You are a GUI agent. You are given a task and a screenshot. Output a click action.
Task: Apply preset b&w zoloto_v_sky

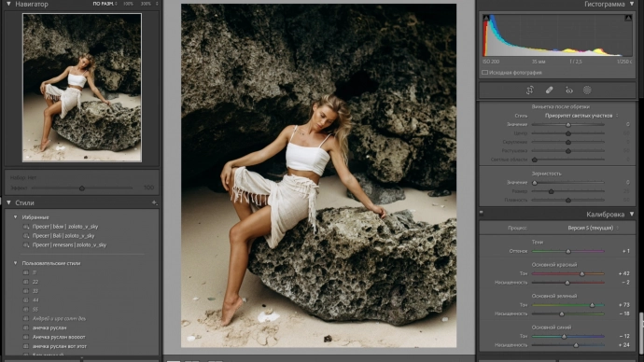[x=65, y=227]
